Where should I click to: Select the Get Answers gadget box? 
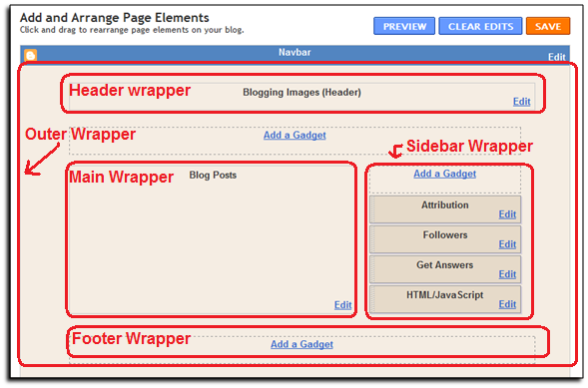click(x=445, y=269)
